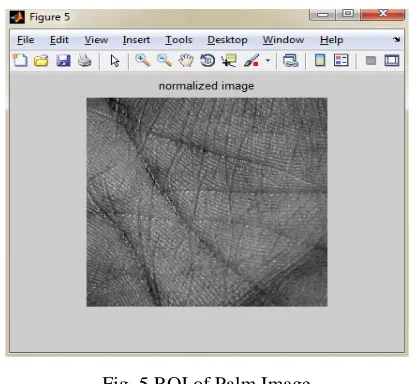The width and height of the screenshot is (414, 384).
Task: Print the figure with the printer icon
Action: point(85,61)
